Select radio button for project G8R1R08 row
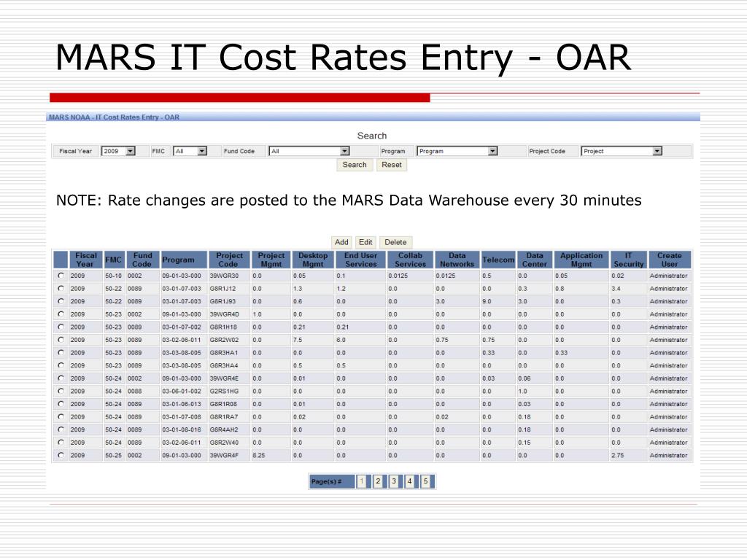The image size is (747, 560). coord(61,404)
